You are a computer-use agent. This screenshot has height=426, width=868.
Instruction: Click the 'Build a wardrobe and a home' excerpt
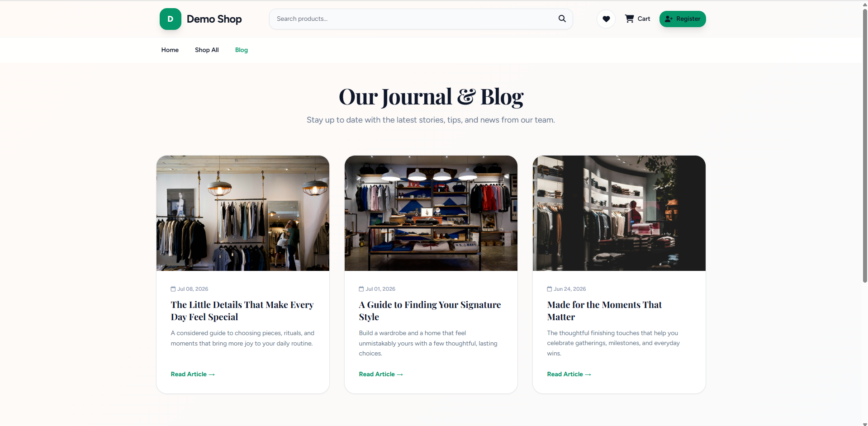tap(428, 343)
